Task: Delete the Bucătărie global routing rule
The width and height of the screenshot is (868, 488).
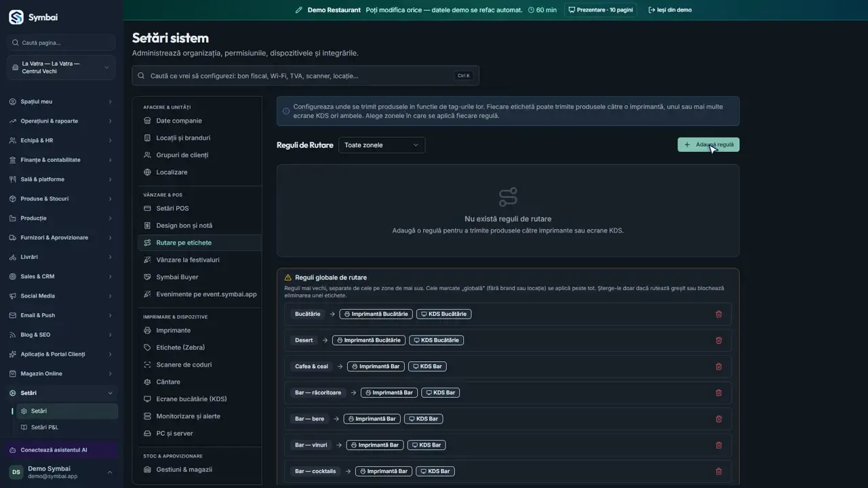Action: coord(719,314)
